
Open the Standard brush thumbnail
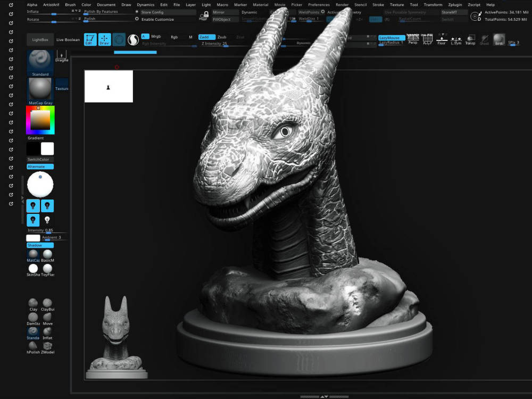40,63
